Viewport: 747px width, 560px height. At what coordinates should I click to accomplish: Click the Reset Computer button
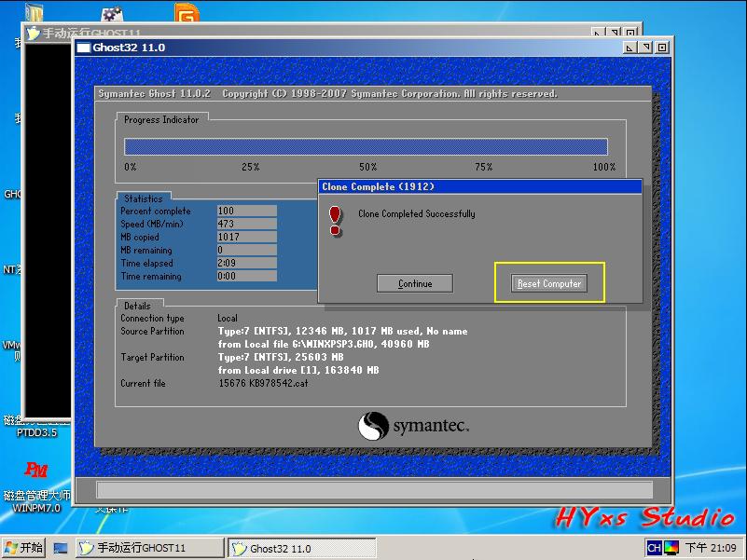pos(548,283)
